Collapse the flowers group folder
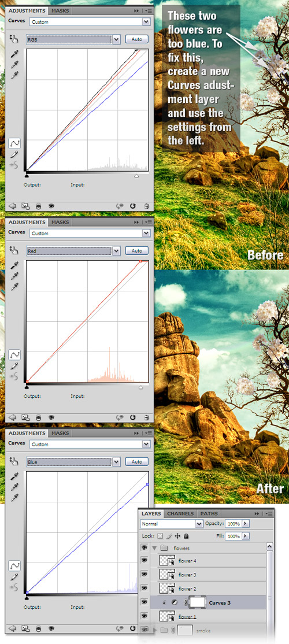Image resolution: width=289 pixels, height=644 pixels. [155, 548]
